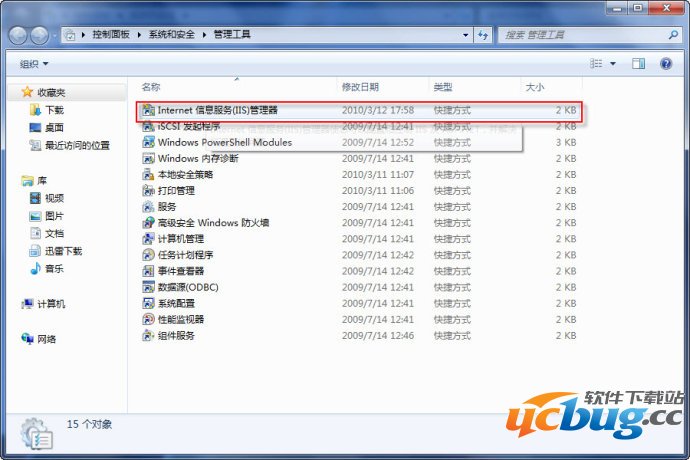This screenshot has height=460, width=690.
Task: Go to 控制面板 in the breadcrumb path
Action: click(x=113, y=34)
